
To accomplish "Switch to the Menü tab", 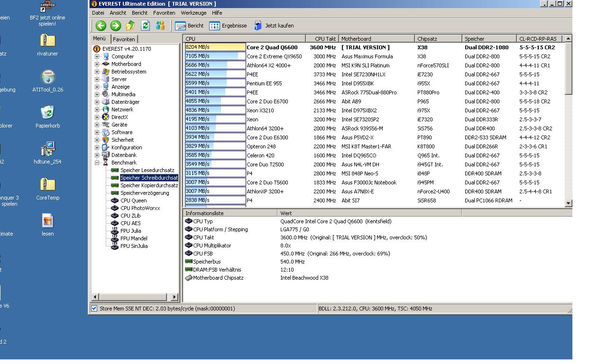I will pos(100,39).
